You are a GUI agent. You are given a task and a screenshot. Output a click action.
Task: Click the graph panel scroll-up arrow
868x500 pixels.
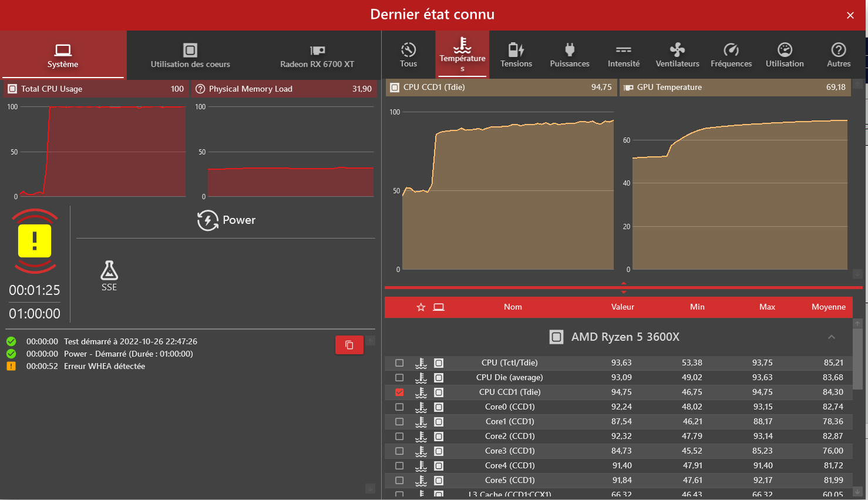click(857, 84)
